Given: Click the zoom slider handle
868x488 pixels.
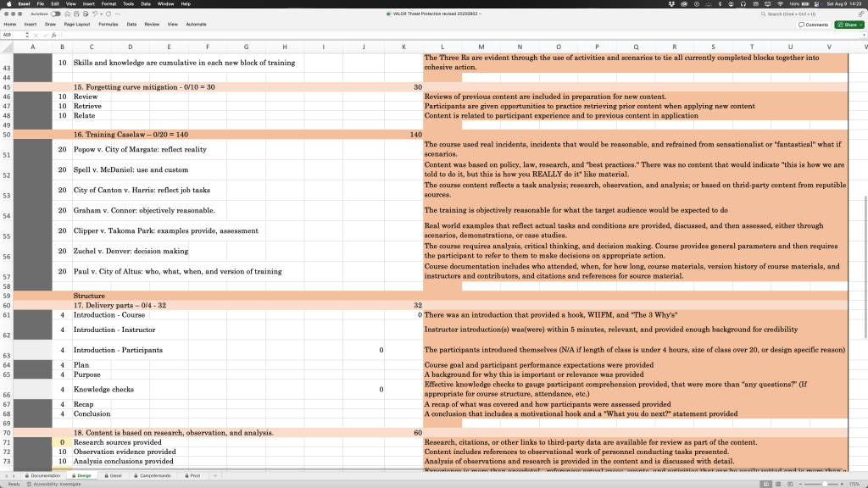Looking at the screenshot, I should point(825,484).
